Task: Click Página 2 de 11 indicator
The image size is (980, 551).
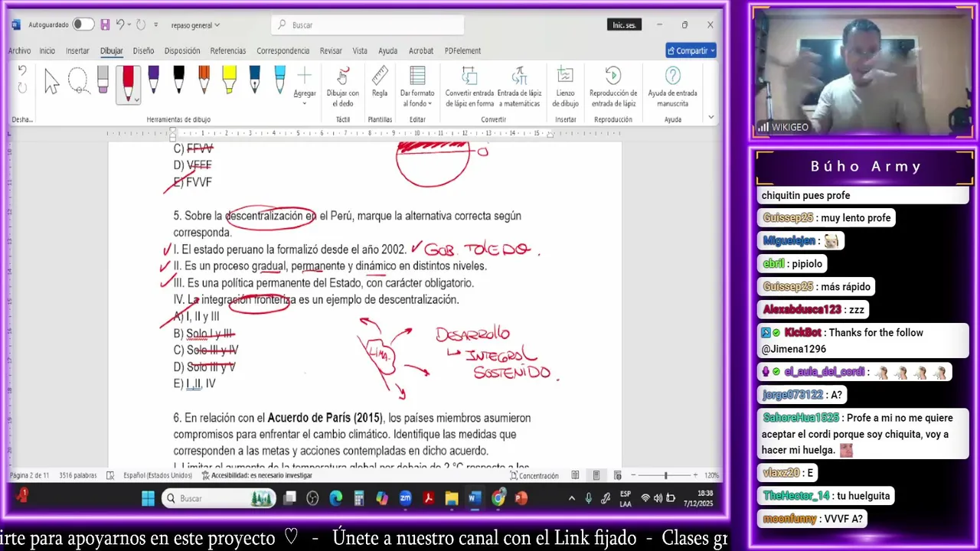Action: point(30,475)
